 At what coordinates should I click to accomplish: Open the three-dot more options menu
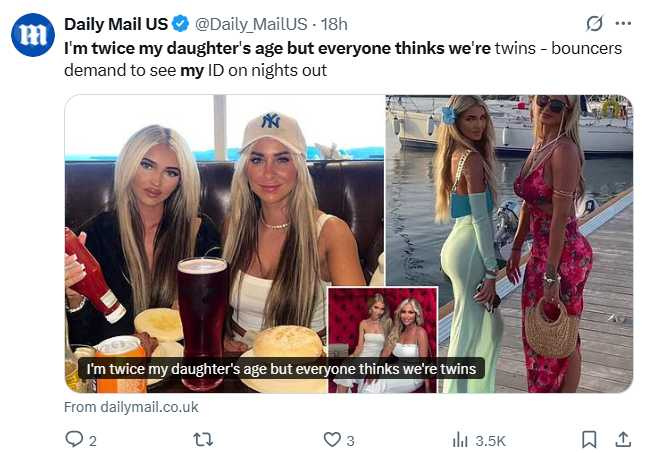[x=623, y=24]
